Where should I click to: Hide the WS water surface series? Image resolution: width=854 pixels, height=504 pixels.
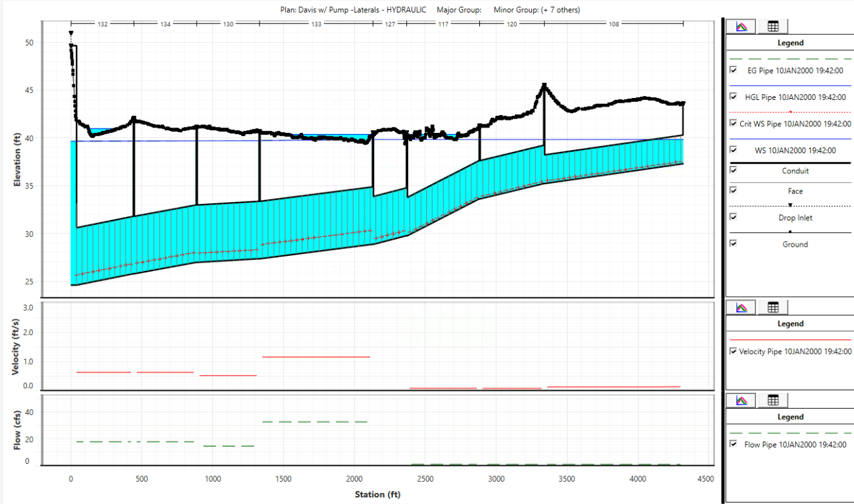tap(734, 150)
